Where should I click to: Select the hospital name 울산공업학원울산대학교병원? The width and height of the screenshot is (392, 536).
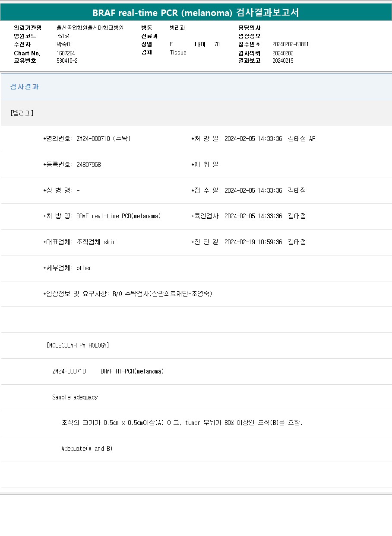coord(90,28)
